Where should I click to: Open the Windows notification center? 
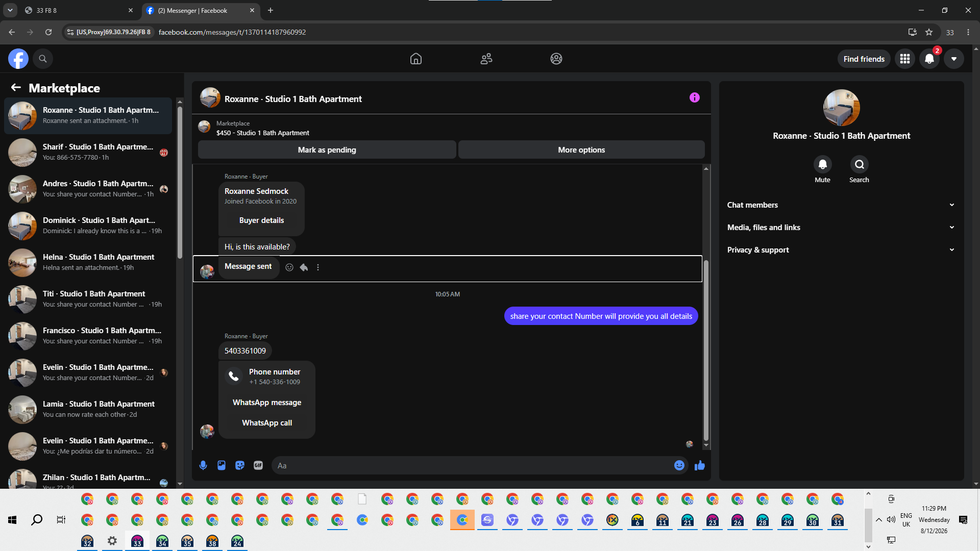click(x=963, y=520)
